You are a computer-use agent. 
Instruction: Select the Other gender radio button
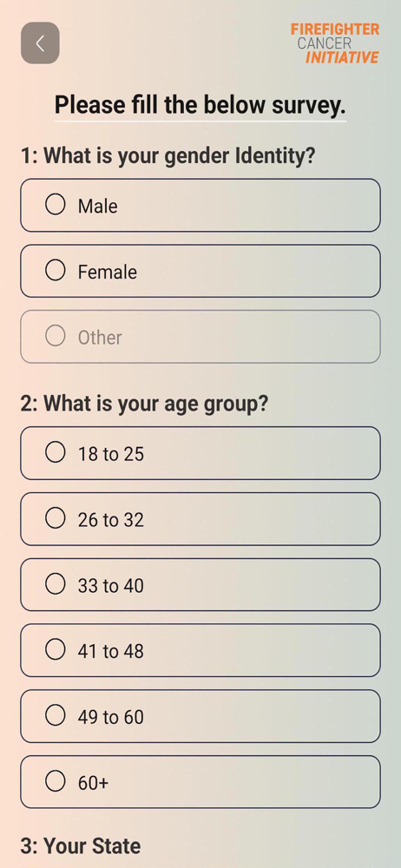[56, 335]
